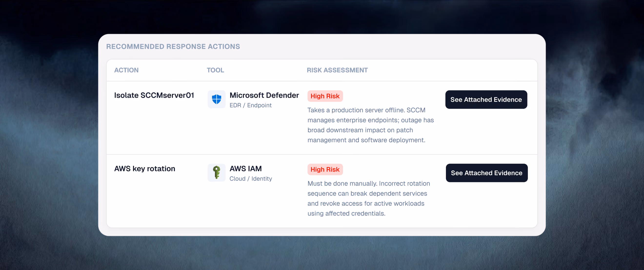
Task: Click the ACTION column header
Action: point(126,70)
